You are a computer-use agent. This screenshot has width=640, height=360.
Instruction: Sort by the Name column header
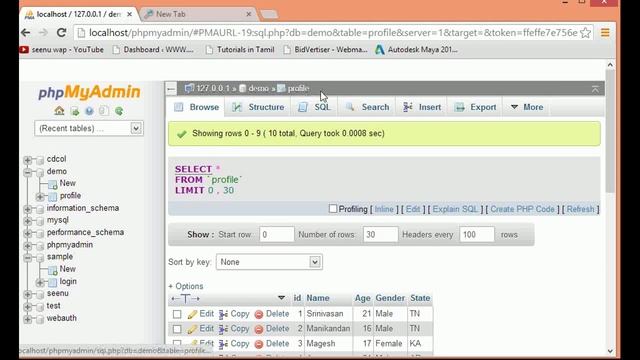(x=318, y=298)
